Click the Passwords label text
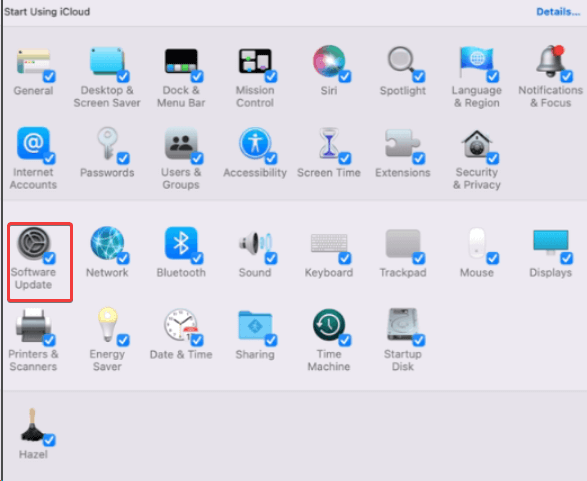Screen dimensions: 587x481 107,173
